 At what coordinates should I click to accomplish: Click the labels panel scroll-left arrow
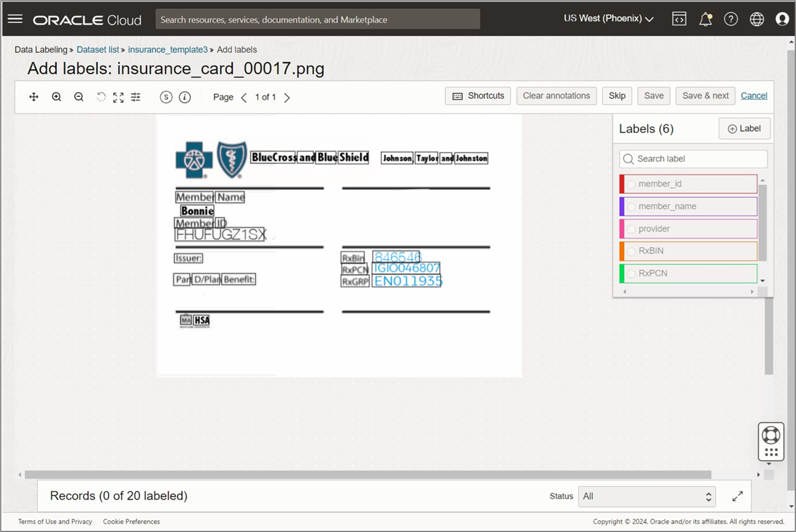[624, 292]
